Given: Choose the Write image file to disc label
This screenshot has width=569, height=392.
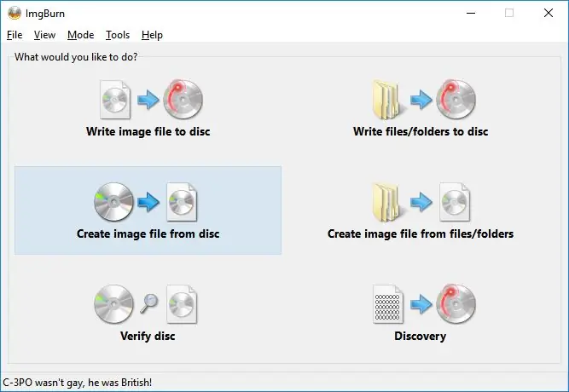Looking at the screenshot, I should click(148, 131).
